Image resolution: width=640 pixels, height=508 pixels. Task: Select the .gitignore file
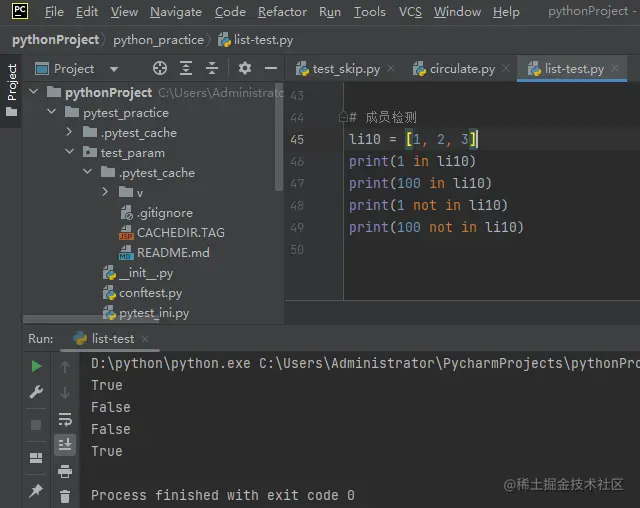coord(157,213)
